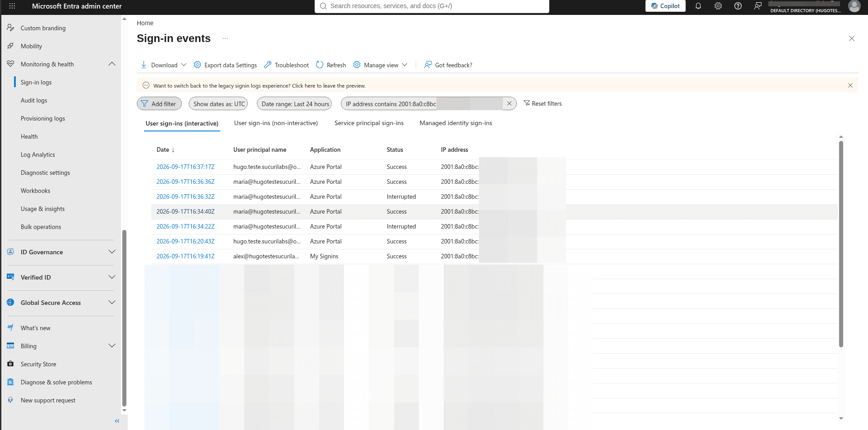Screen dimensions: 868x430
Task: Reset all filters
Action: click(x=543, y=103)
